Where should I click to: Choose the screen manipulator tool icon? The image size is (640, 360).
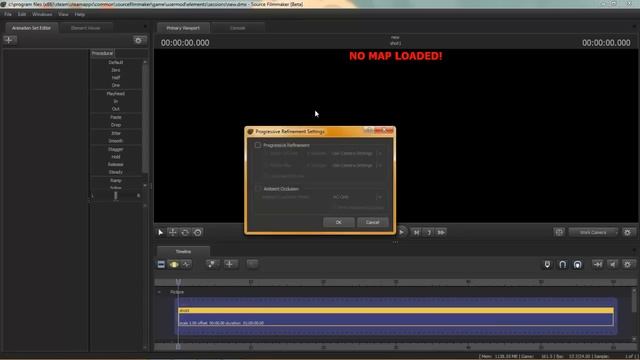pyautogui.click(x=198, y=232)
